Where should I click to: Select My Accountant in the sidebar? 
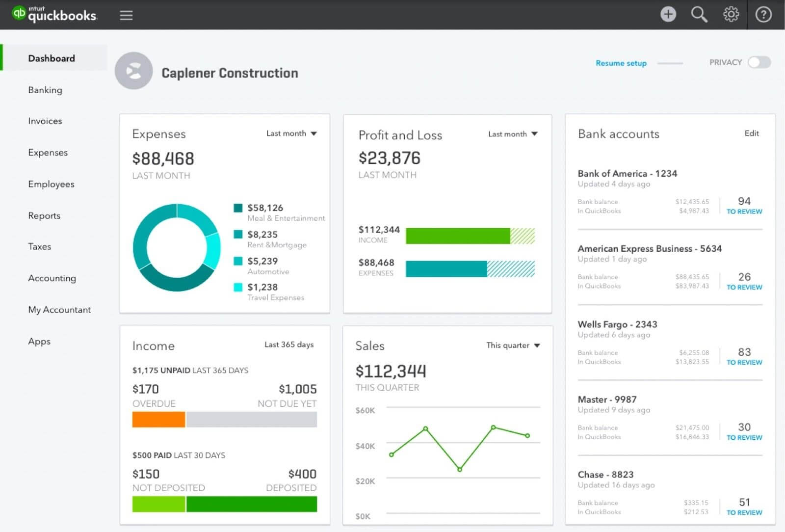(59, 310)
